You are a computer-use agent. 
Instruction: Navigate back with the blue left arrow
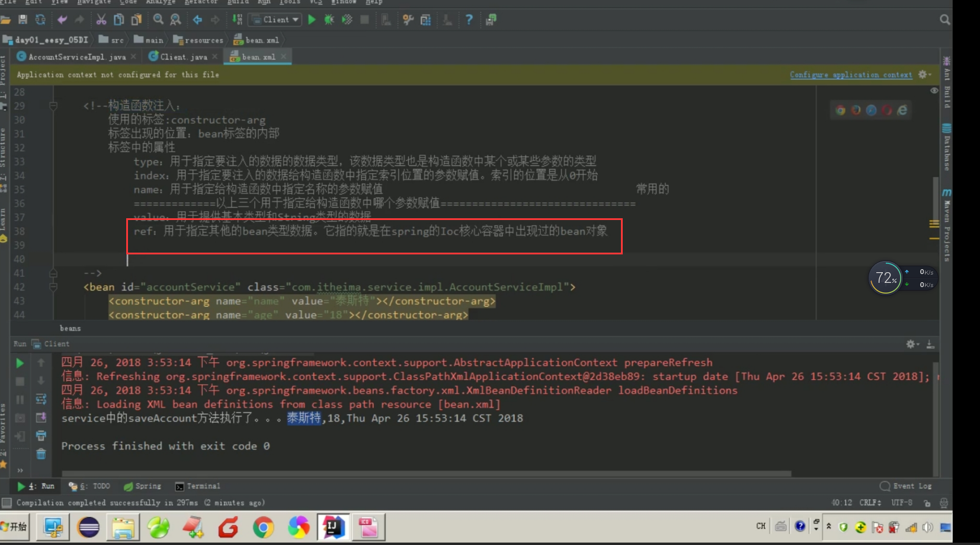(197, 20)
